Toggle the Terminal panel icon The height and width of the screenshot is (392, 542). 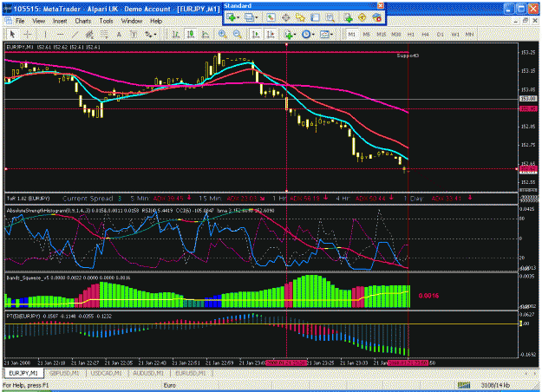pos(315,17)
